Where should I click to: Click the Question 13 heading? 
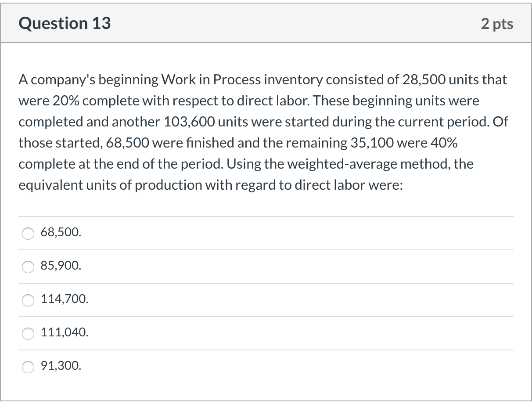pyautogui.click(x=64, y=23)
